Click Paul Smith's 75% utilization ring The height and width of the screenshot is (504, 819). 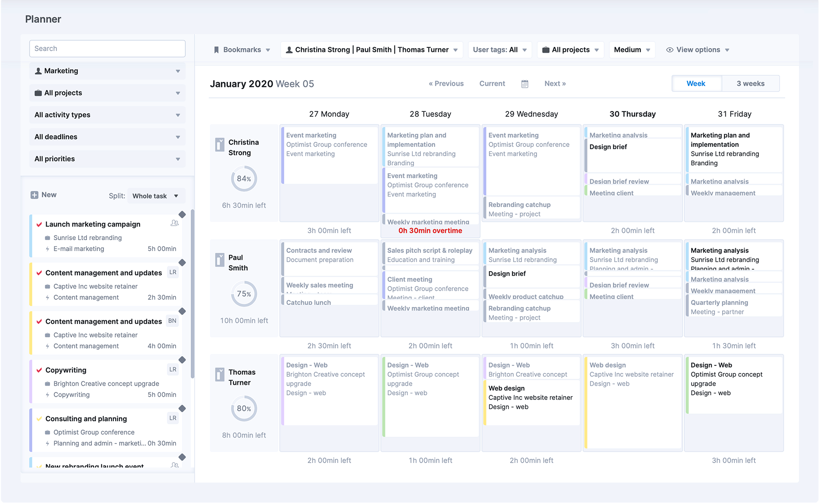tap(244, 294)
